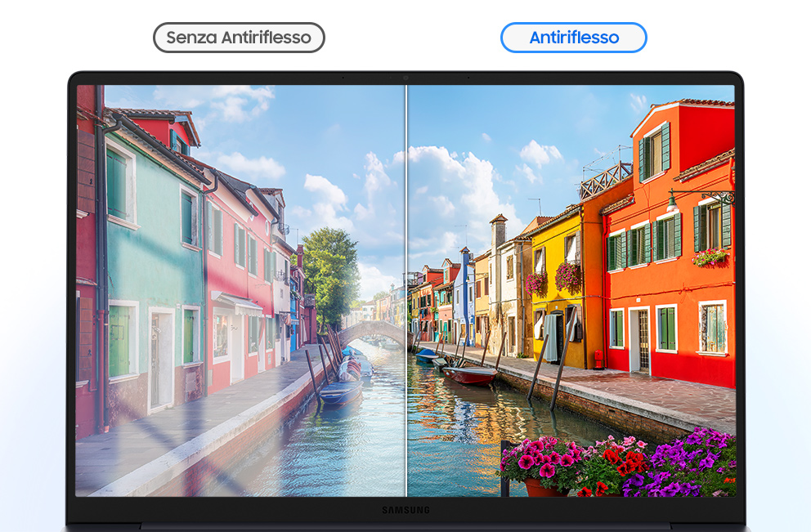811x532 pixels.
Task: Select the blue Antiriflesso pill label
Action: [573, 38]
